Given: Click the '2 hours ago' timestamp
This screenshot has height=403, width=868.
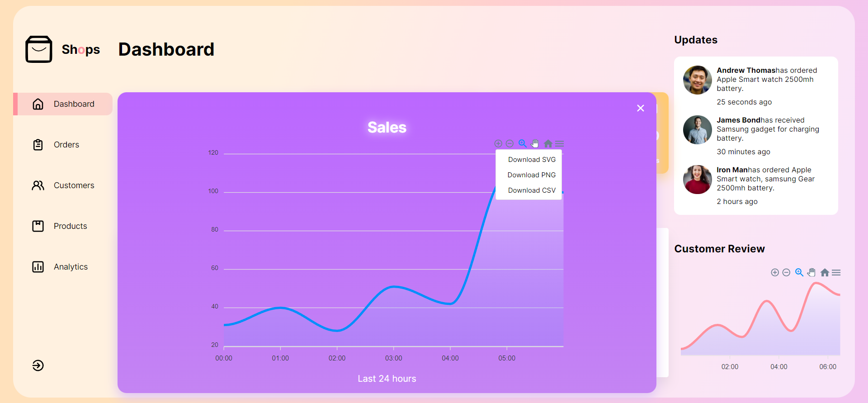Looking at the screenshot, I should tap(737, 202).
